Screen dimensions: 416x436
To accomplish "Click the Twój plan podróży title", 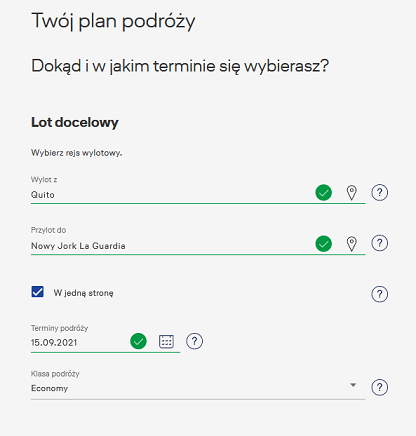I will coord(113,21).
